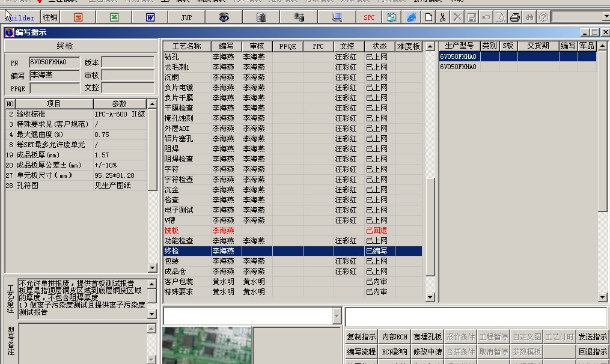610x364 pixels.
Task: Click the PPQE input field in left panel
Action: pyautogui.click(x=55, y=88)
